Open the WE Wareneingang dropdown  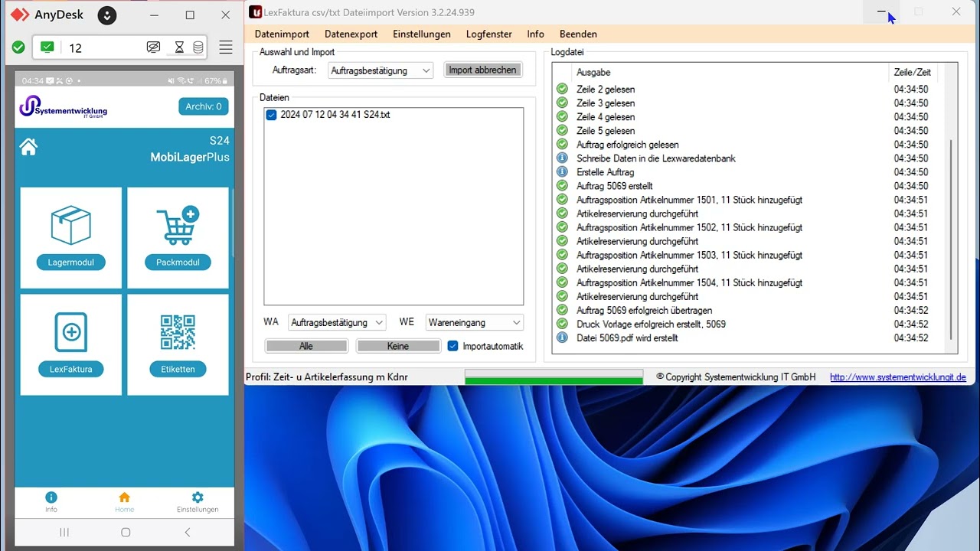[517, 323]
